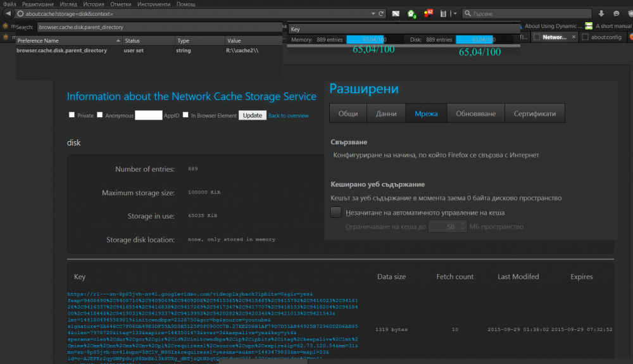633x364 pixels.
Task: Toggle the In Browser Element checkbox
Action: pyautogui.click(x=185, y=115)
